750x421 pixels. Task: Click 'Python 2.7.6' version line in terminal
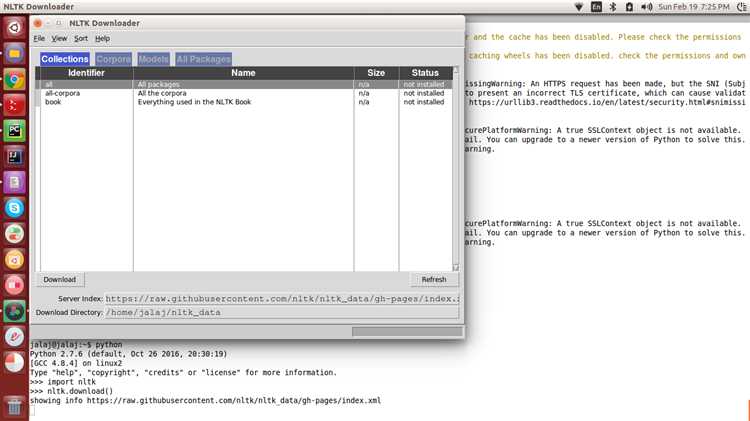[128, 354]
